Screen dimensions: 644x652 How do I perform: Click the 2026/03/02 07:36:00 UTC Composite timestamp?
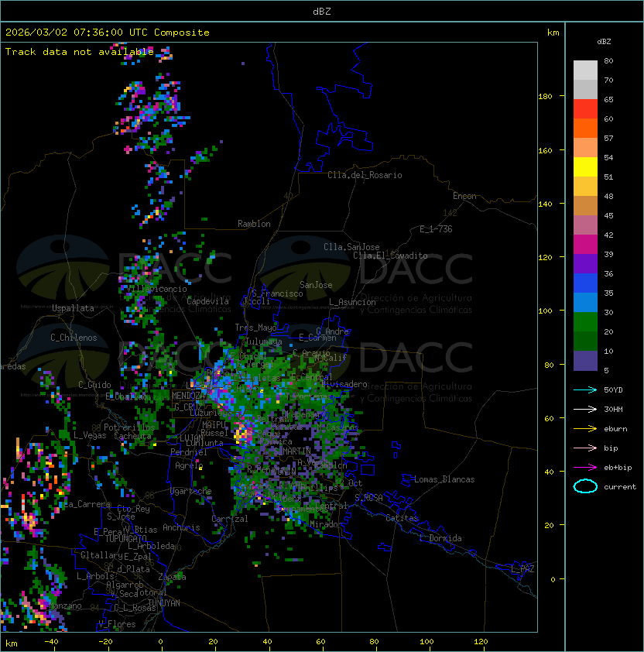[x=108, y=33]
